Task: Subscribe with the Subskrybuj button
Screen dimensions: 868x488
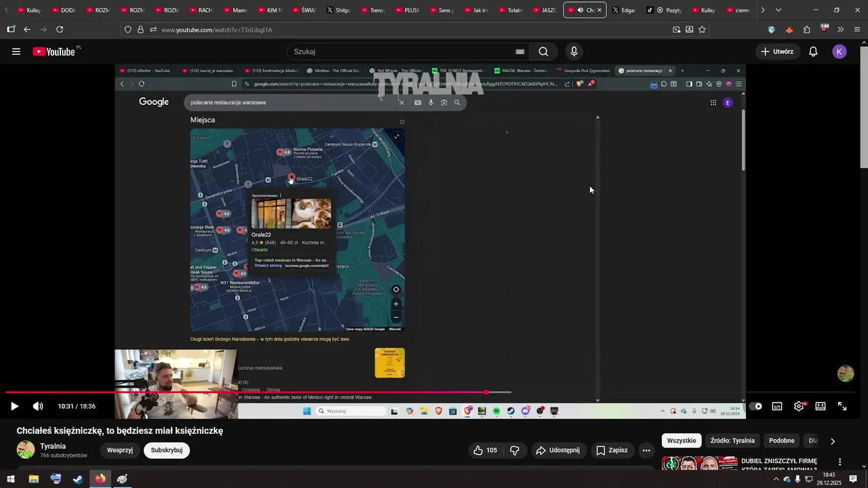Action: click(x=166, y=450)
